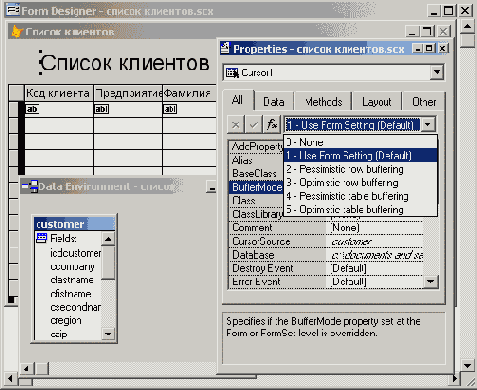The image size is (477, 390).
Task: Select the Код клиента grid column header
Action: pos(59,93)
